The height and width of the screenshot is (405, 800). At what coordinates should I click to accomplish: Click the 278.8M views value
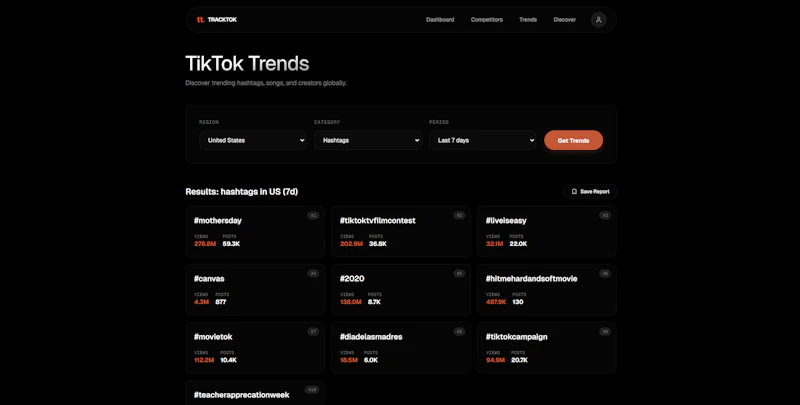[205, 244]
